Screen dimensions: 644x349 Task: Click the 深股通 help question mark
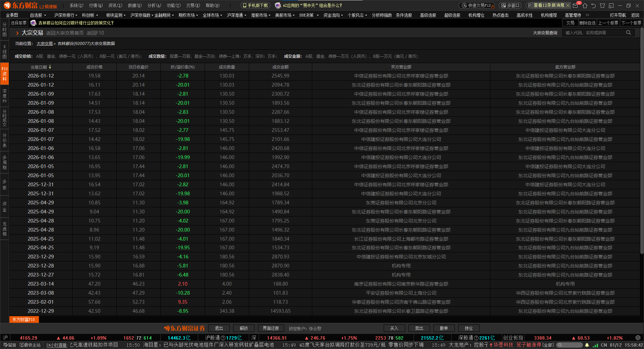(476, 338)
